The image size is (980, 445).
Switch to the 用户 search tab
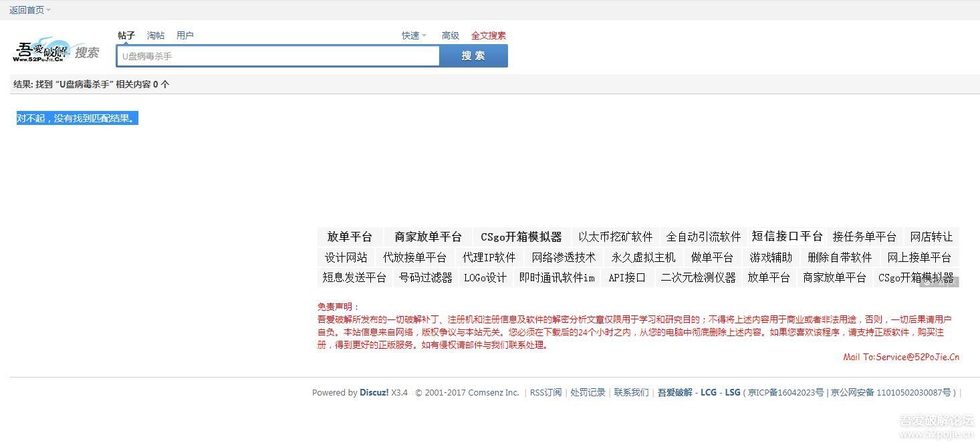[x=185, y=35]
